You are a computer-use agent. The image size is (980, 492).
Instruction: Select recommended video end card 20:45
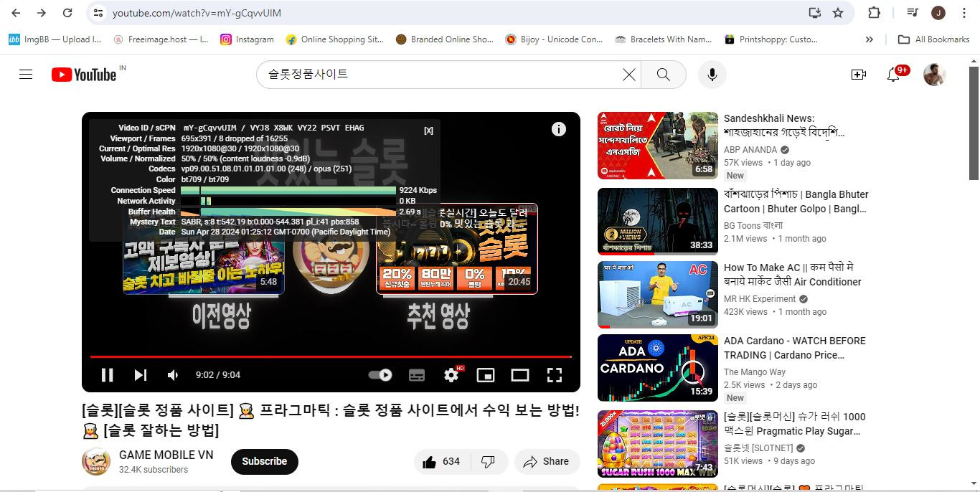pyautogui.click(x=457, y=247)
